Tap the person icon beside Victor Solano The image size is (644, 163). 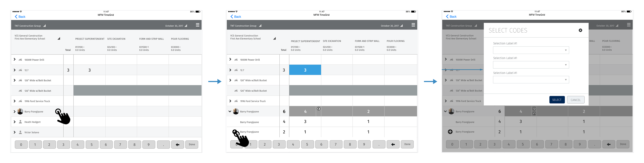(20, 132)
